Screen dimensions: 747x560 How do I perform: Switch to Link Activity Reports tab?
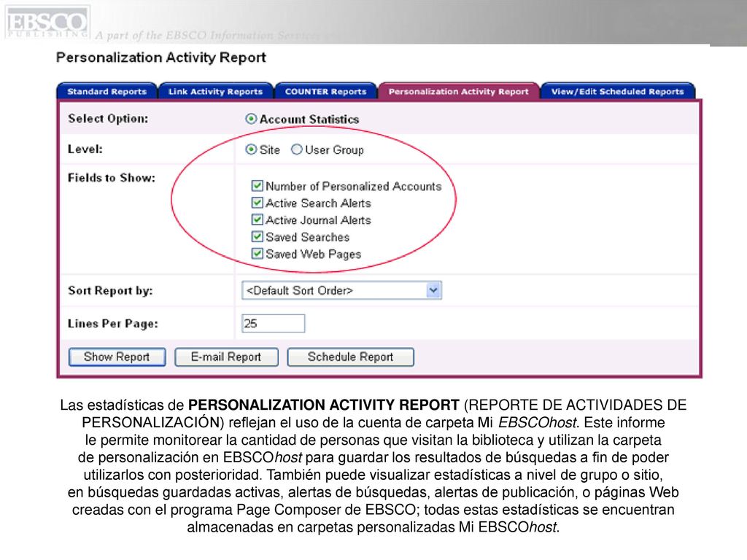[215, 91]
